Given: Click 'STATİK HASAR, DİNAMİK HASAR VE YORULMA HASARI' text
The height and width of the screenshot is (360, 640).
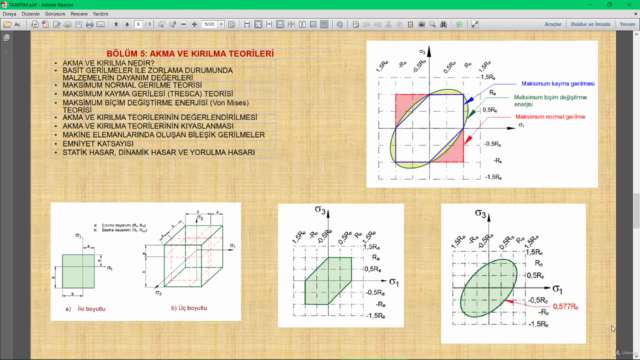Looking at the screenshot, I should pos(159,153).
